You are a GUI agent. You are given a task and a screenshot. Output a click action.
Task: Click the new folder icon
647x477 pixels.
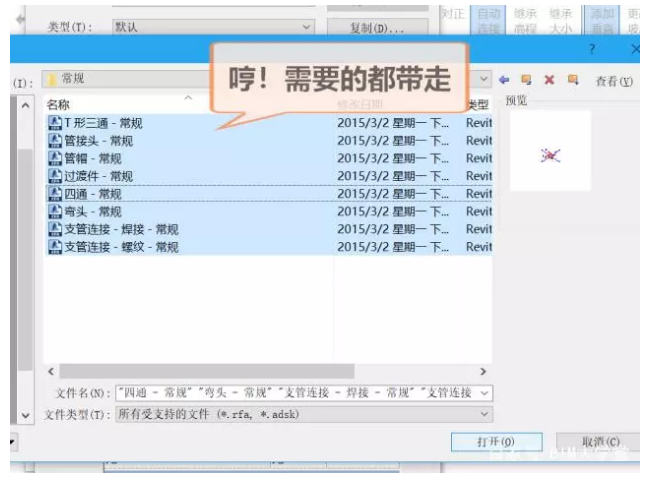point(572,80)
